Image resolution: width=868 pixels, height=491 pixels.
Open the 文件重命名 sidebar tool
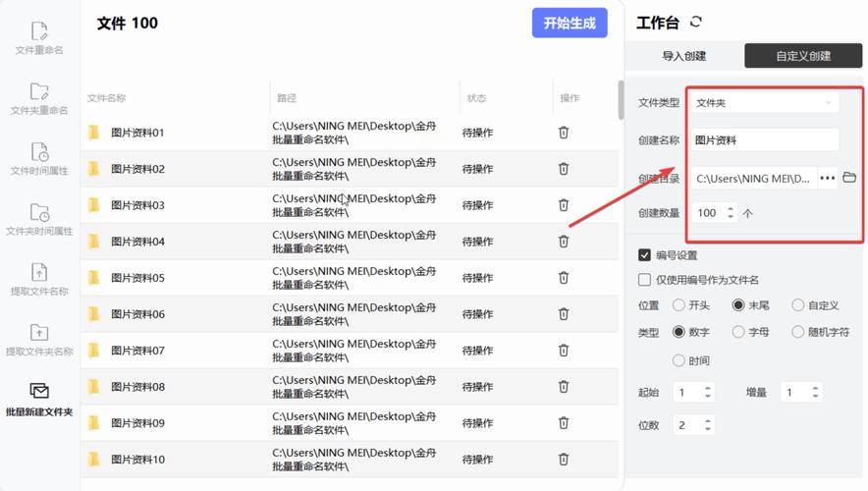(x=38, y=38)
